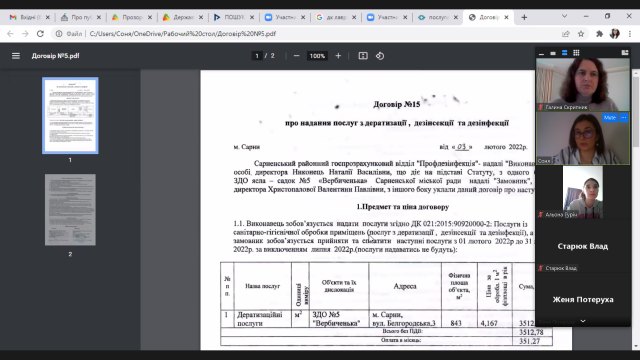The width and height of the screenshot is (640, 360).
Task: Bookmark this page with the star icon
Action: (x=581, y=34)
